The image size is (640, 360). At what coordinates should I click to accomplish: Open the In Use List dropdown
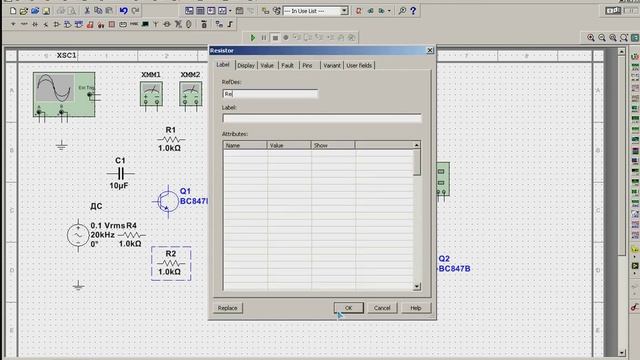pos(344,11)
